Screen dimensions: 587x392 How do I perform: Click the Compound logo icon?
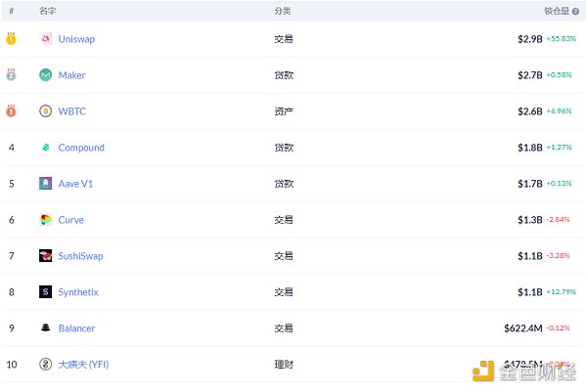[45, 148]
